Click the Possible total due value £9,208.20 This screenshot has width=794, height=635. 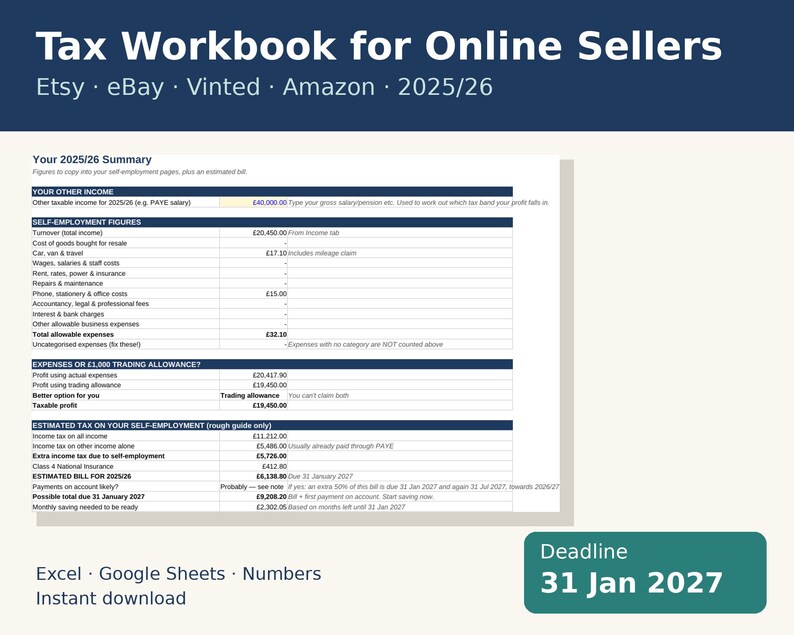271,497
